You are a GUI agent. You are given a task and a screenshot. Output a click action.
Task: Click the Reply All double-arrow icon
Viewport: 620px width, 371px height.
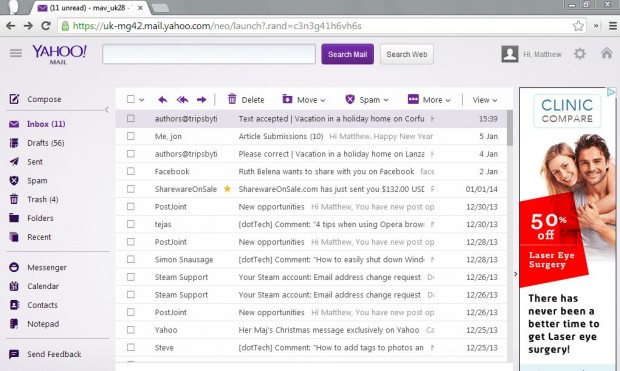[182, 100]
